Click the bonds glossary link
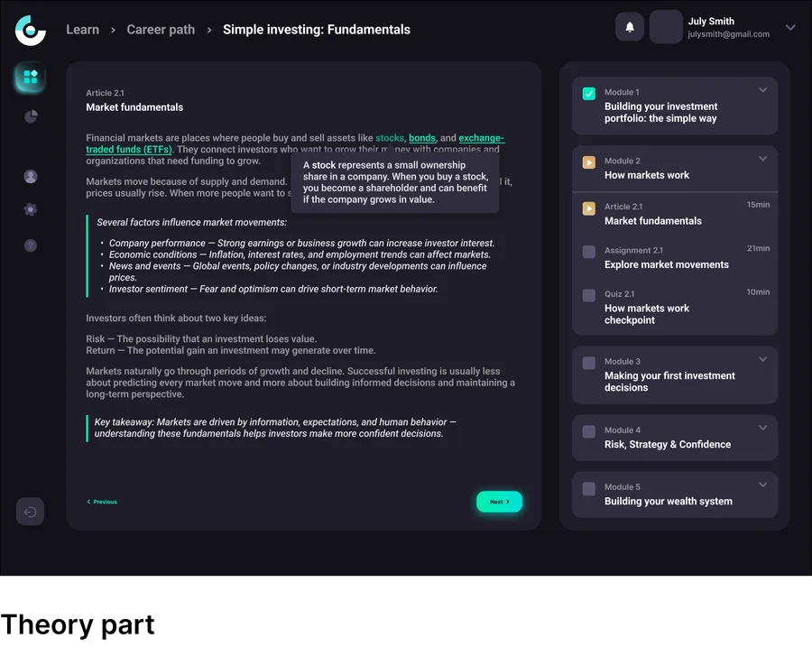Image resolution: width=812 pixels, height=656 pixels. (x=422, y=138)
